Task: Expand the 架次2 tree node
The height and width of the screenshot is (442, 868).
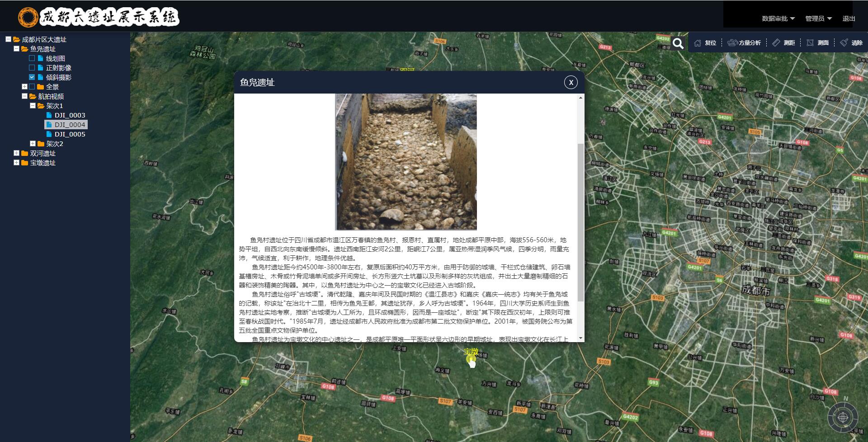Action: coord(33,144)
